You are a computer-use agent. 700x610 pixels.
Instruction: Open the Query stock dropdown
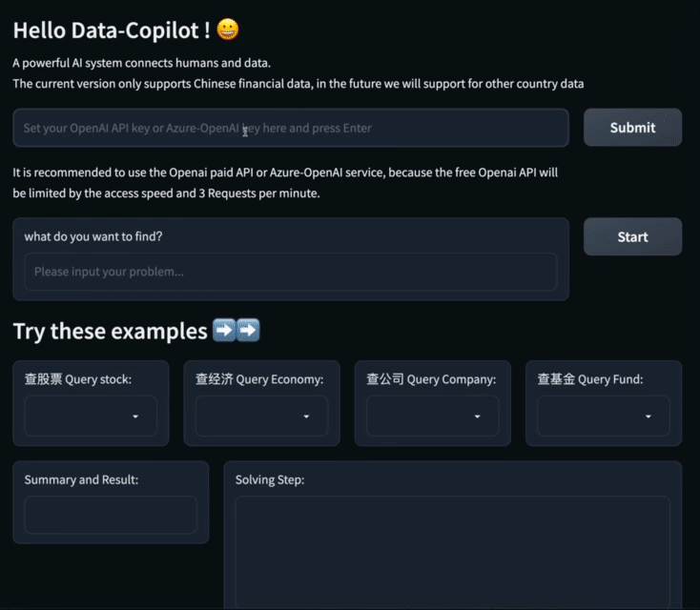coord(91,417)
